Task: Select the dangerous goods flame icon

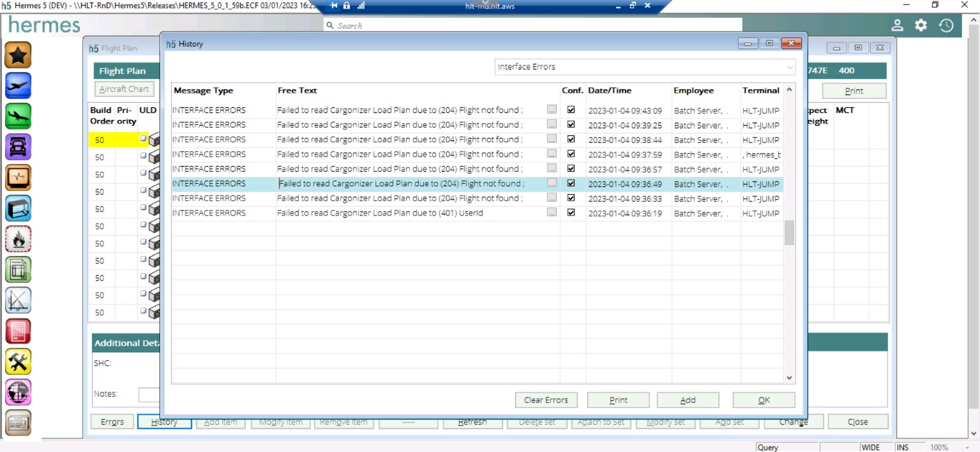Action: click(x=18, y=238)
